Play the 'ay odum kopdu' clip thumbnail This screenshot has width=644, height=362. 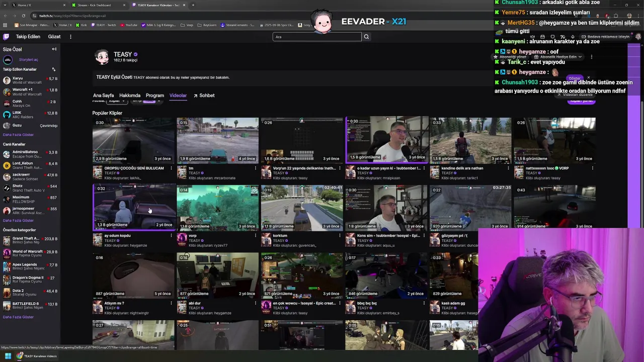tap(133, 207)
